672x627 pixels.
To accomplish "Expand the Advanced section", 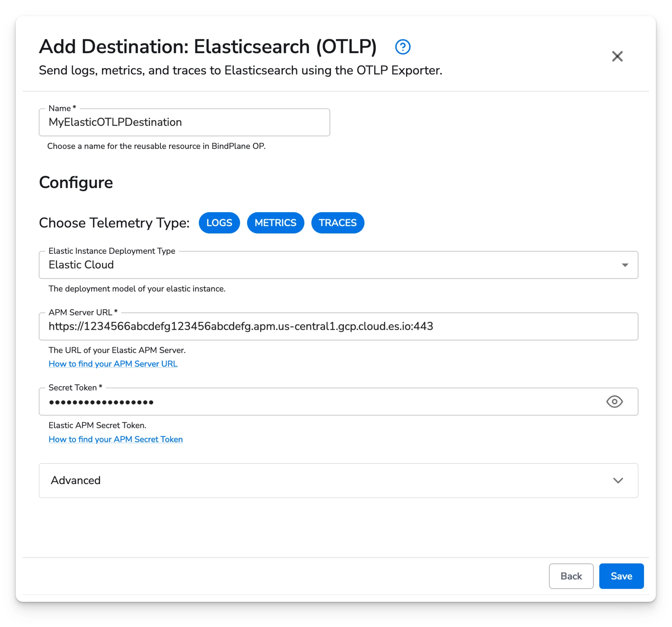I will coord(338,480).
